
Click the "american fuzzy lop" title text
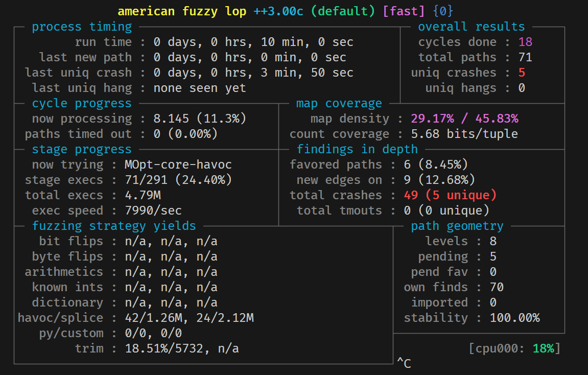(x=182, y=11)
